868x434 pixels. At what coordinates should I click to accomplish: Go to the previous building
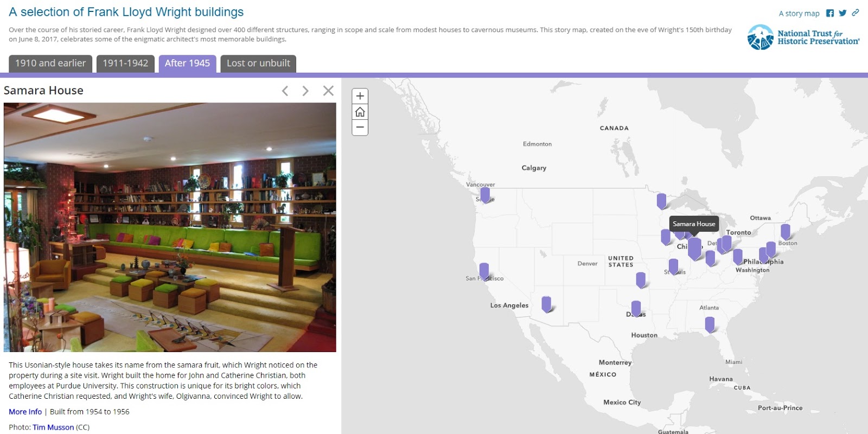[284, 91]
